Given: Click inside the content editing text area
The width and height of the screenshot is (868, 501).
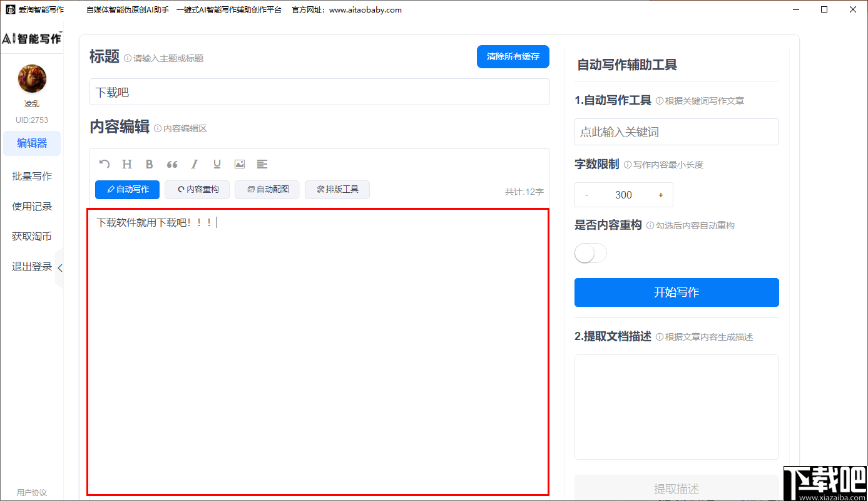Looking at the screenshot, I should [x=319, y=352].
